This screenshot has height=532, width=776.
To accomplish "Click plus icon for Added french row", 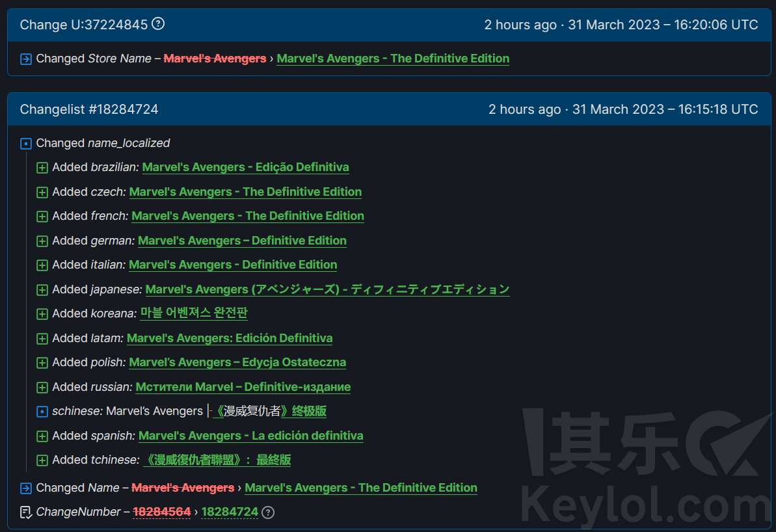I will (42, 217).
